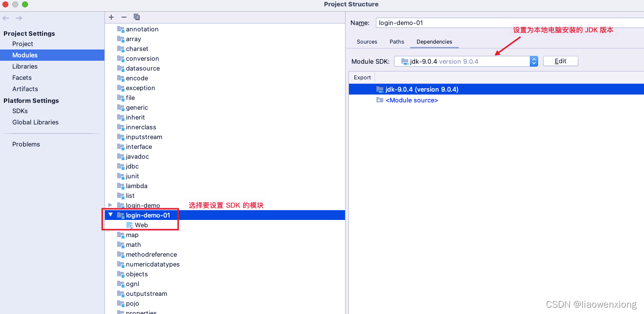
Task: Select the numericdatatypes module
Action: [x=152, y=265]
